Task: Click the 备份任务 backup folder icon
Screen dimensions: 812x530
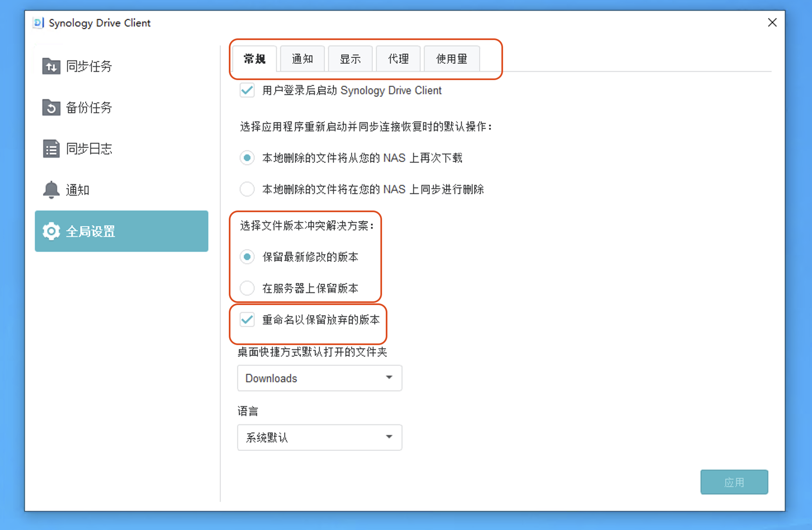Action: coord(51,107)
